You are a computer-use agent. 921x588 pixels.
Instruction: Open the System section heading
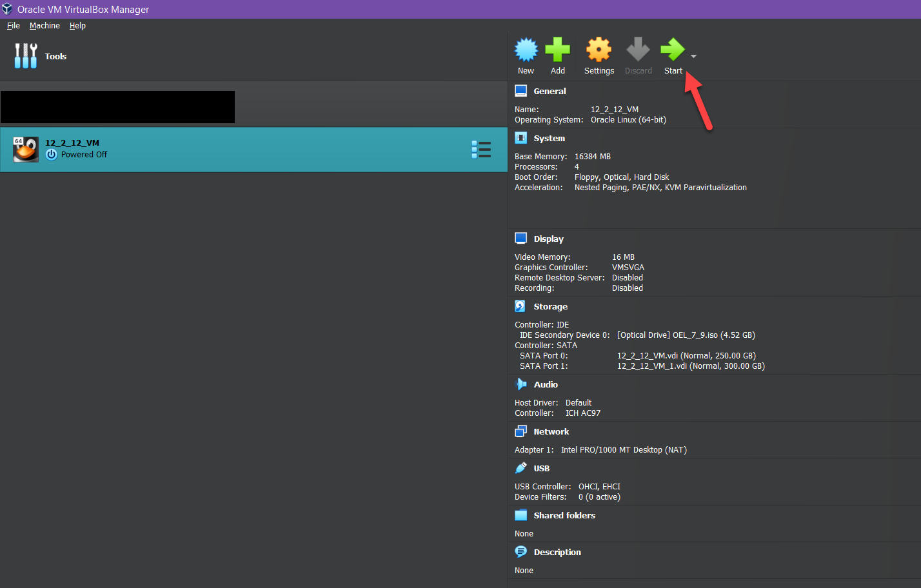[x=549, y=139]
